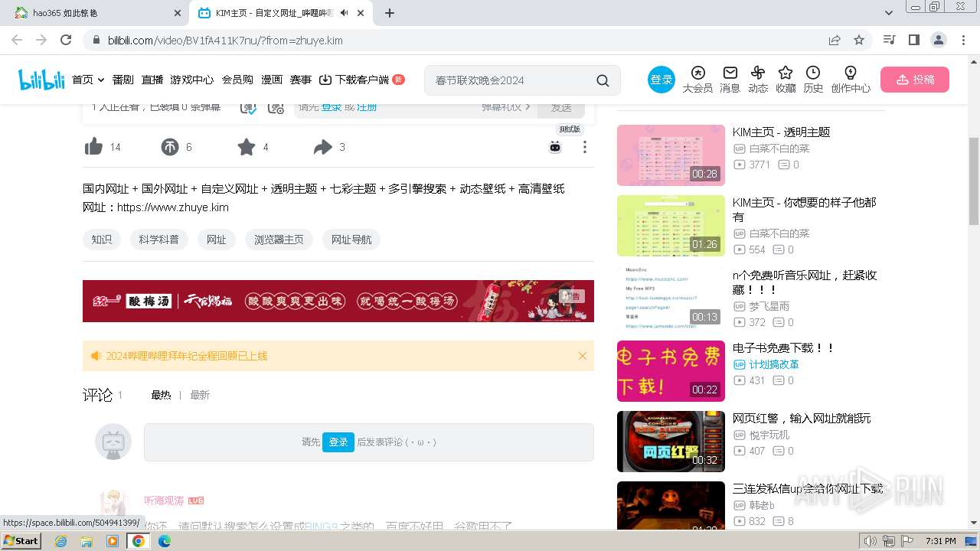980x551 pixels.
Task: Click 下载客户端 link
Action: click(361, 80)
